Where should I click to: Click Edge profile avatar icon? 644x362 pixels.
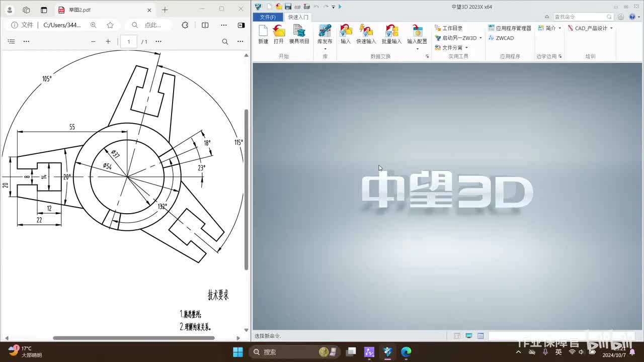coord(10,10)
